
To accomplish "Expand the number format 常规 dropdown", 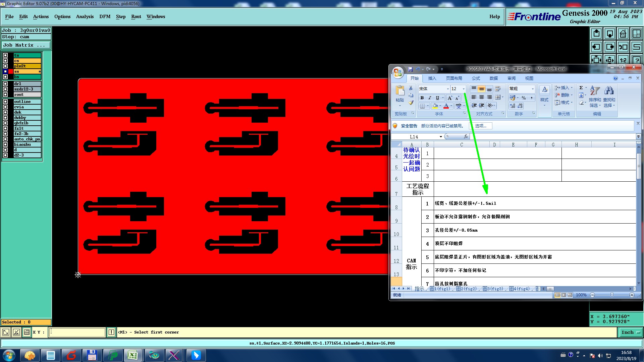I will click(533, 89).
